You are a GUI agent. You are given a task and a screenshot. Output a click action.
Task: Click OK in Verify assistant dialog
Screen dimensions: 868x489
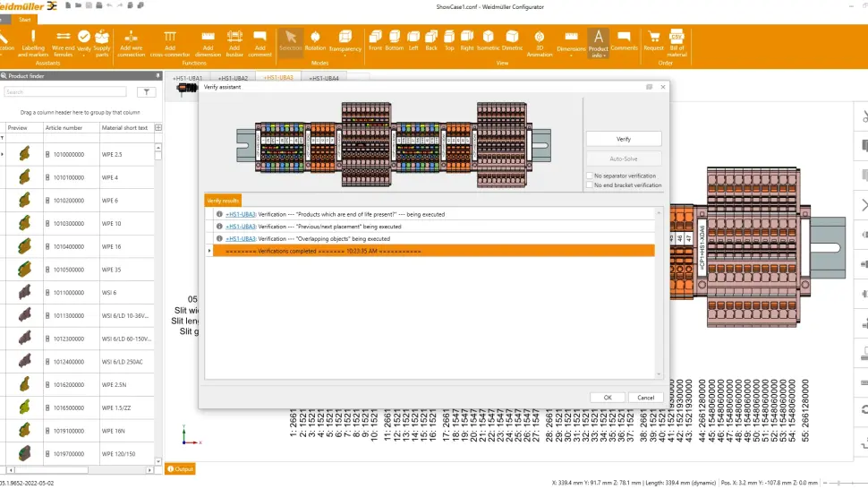[x=608, y=397]
